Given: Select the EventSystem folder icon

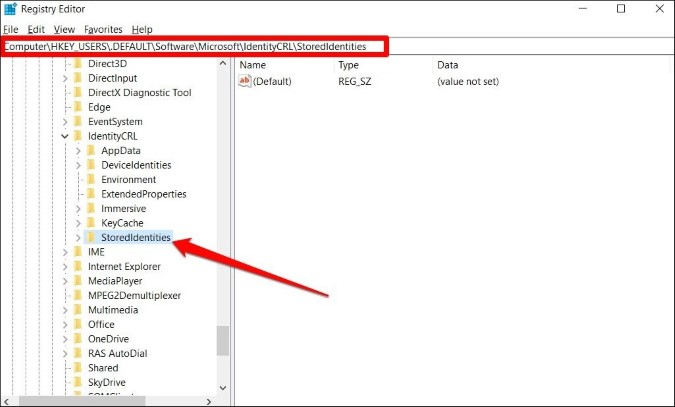Looking at the screenshot, I should coord(78,121).
